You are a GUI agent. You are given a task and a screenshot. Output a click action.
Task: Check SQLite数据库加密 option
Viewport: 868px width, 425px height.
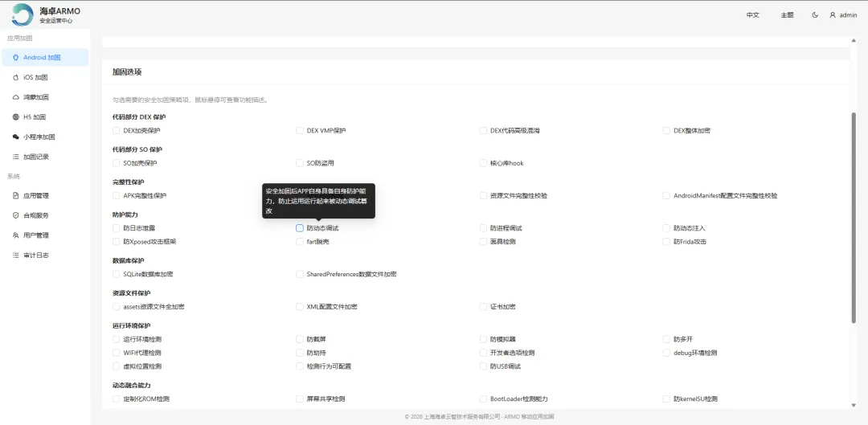pos(117,275)
